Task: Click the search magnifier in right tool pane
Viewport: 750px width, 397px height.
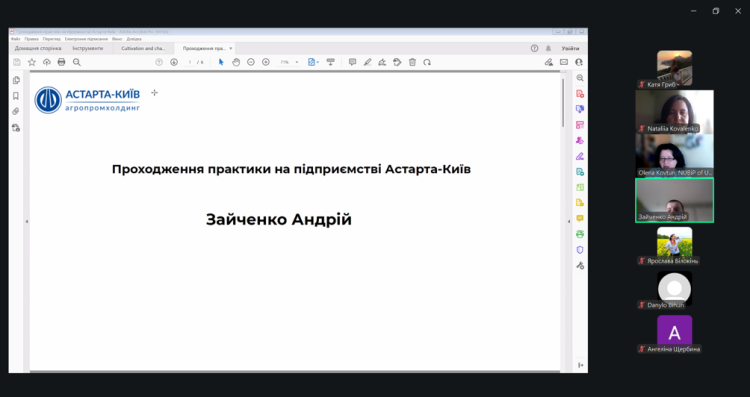Action: tap(580, 78)
